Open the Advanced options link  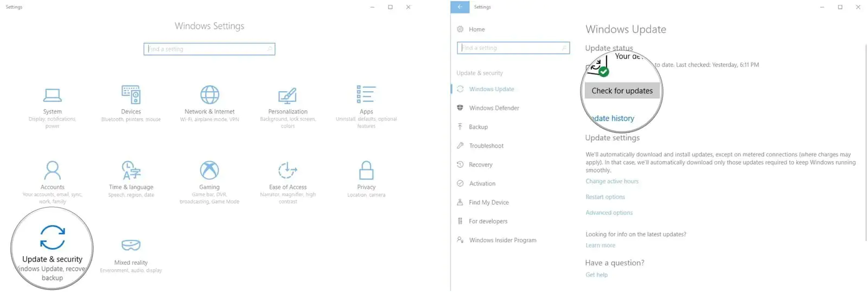[609, 213]
